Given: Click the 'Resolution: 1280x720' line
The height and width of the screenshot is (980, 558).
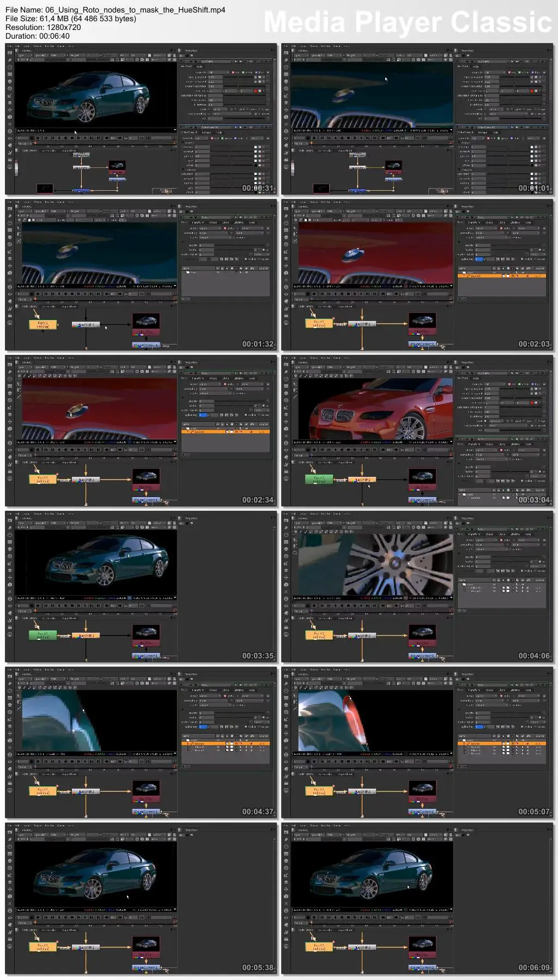Looking at the screenshot, I should pos(43,27).
